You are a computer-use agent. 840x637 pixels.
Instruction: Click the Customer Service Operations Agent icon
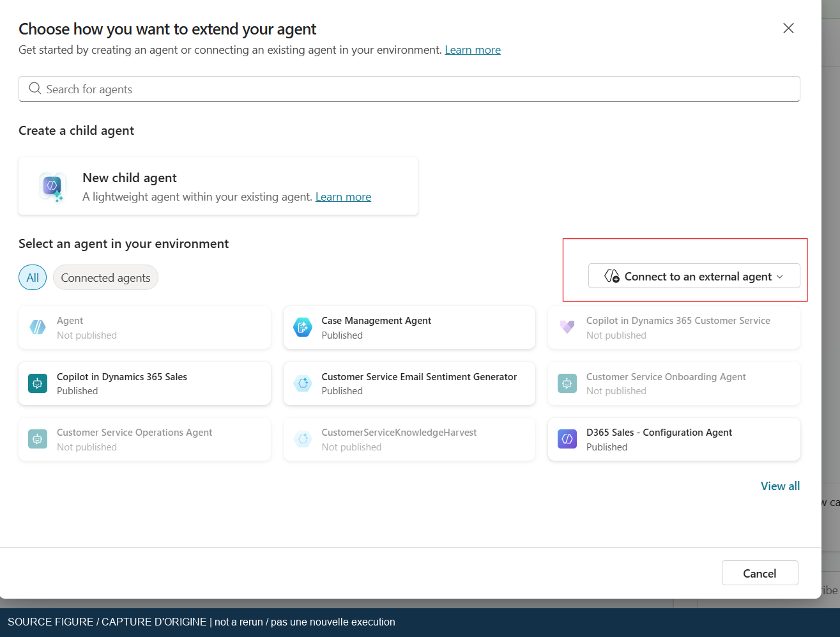(x=38, y=440)
